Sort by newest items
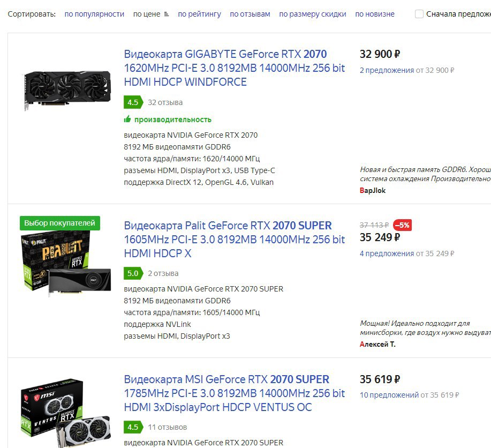 (x=375, y=14)
